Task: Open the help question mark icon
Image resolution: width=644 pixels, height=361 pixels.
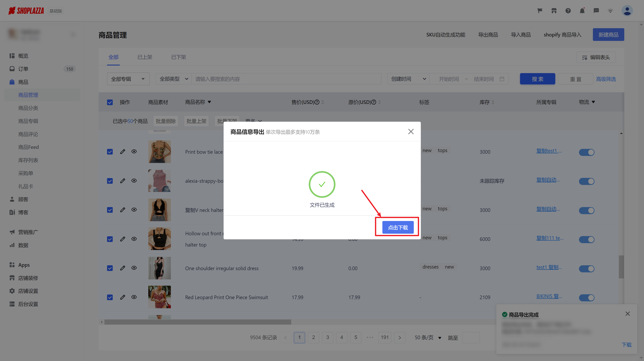Action: (x=568, y=11)
